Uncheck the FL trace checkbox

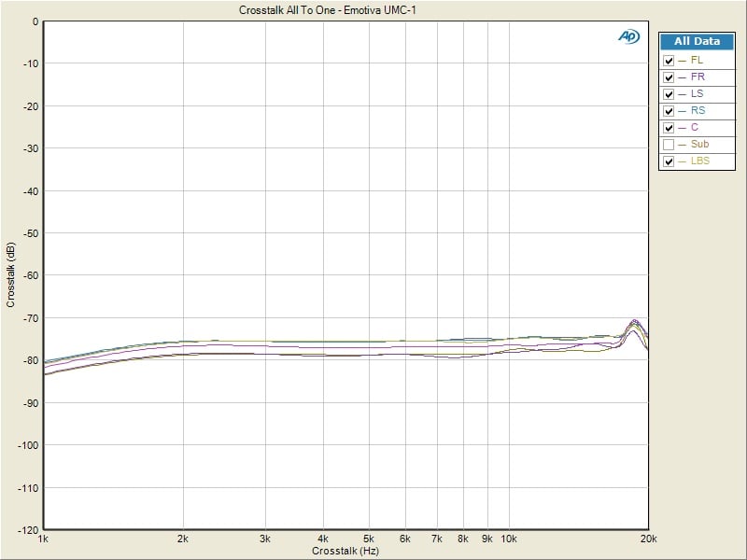point(669,61)
